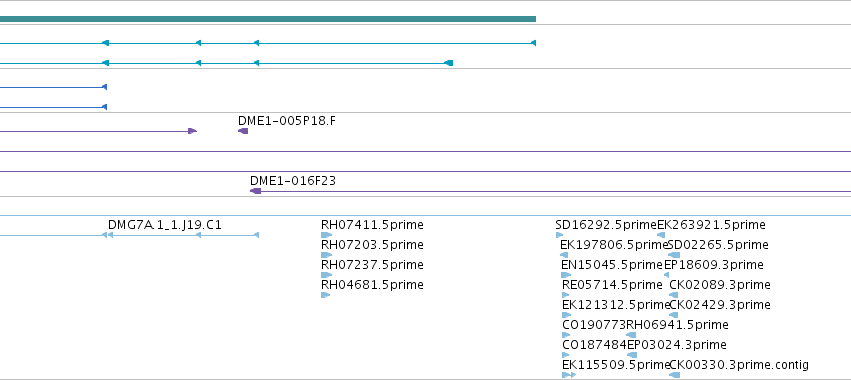Select the SD02265.5prime feature glyph
The height and width of the screenshot is (380, 851).
click(674, 255)
